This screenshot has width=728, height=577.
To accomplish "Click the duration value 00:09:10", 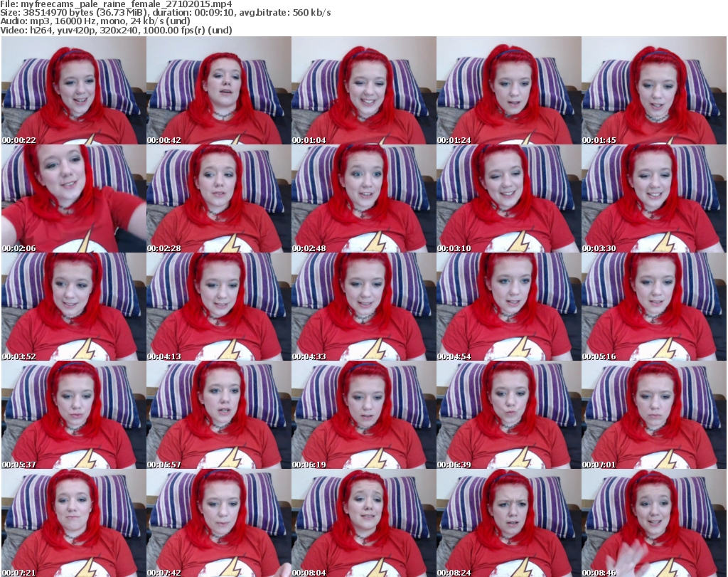I will 215,13.
